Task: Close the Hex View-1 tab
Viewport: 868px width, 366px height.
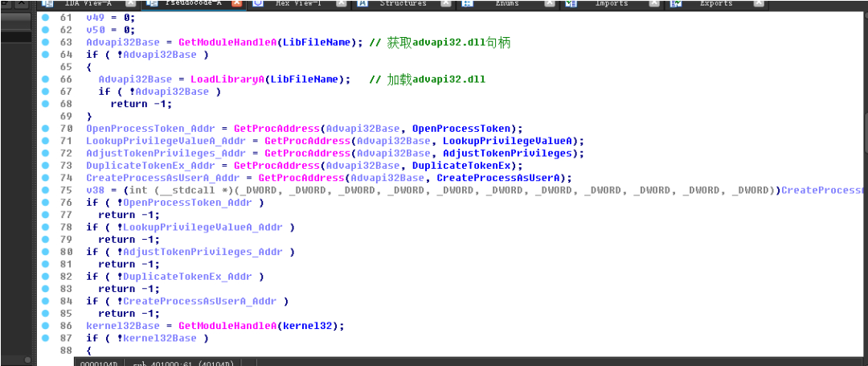Action: tap(342, 3)
